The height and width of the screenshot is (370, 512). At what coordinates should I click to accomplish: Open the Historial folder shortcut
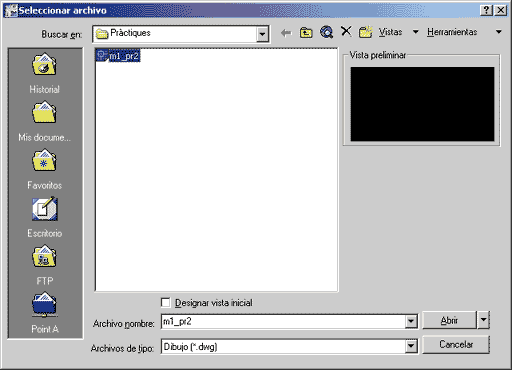[x=44, y=73]
